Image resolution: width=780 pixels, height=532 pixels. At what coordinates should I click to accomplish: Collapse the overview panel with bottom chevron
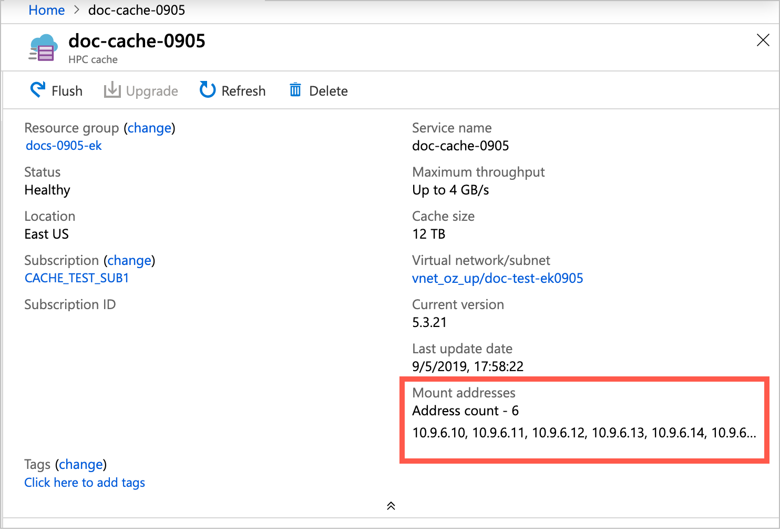[x=391, y=505]
